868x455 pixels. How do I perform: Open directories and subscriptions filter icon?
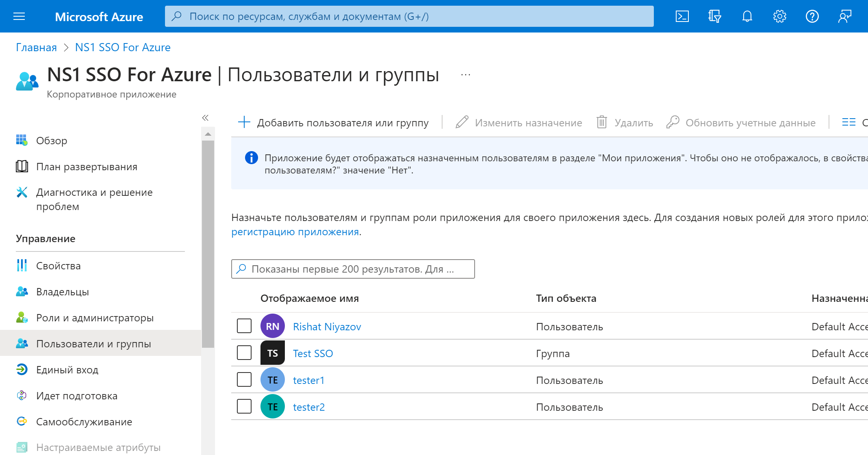[x=714, y=16]
